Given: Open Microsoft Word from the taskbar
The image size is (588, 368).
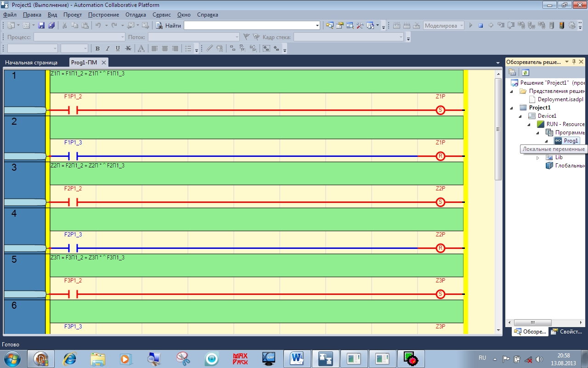Looking at the screenshot, I should (297, 358).
